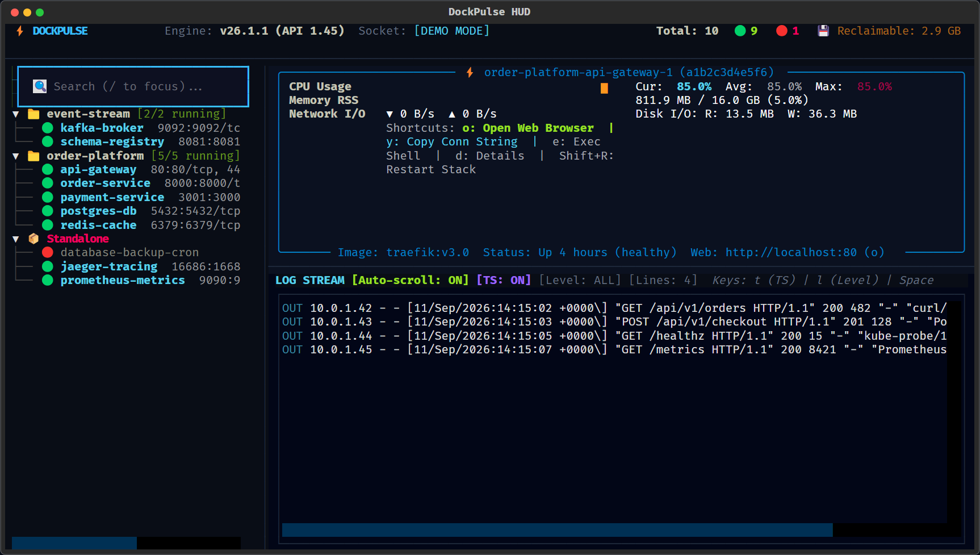Screen dimensions: 980x555
Task: Click log line with GET /healthz
Action: pyautogui.click(x=614, y=336)
